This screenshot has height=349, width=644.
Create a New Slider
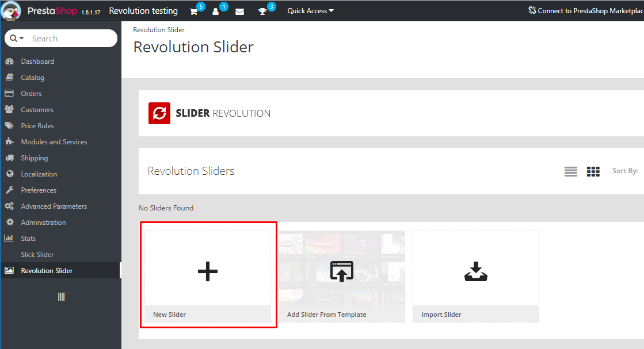coord(208,271)
